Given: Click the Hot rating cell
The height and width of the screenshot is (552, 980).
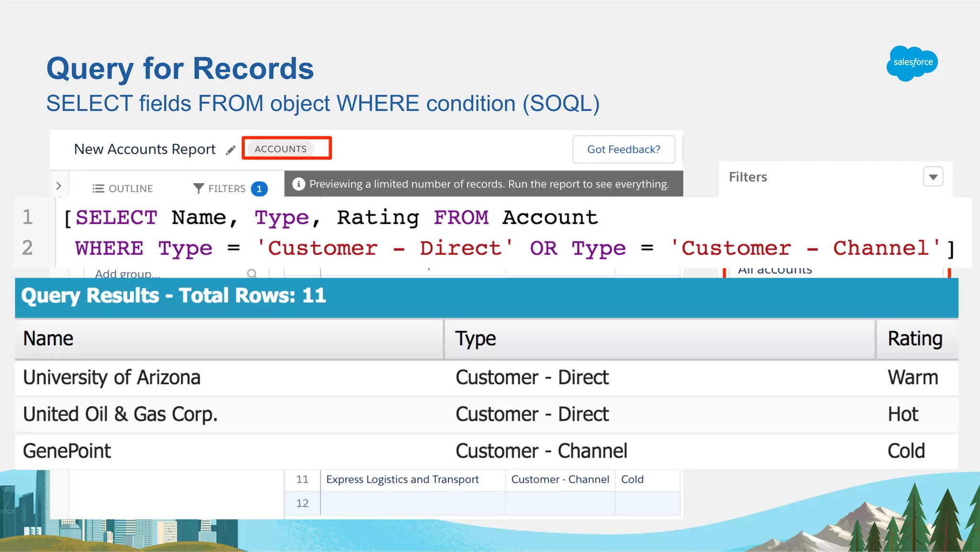Looking at the screenshot, I should tap(902, 415).
